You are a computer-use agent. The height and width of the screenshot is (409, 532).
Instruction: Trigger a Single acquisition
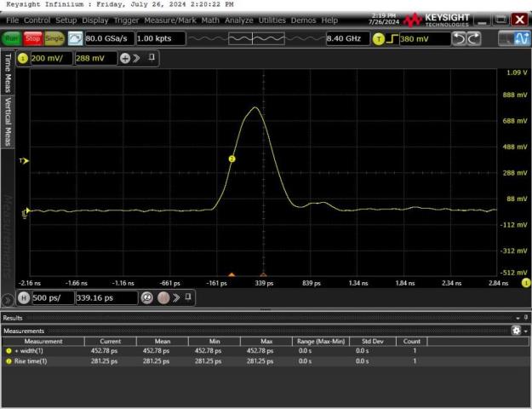(x=54, y=38)
